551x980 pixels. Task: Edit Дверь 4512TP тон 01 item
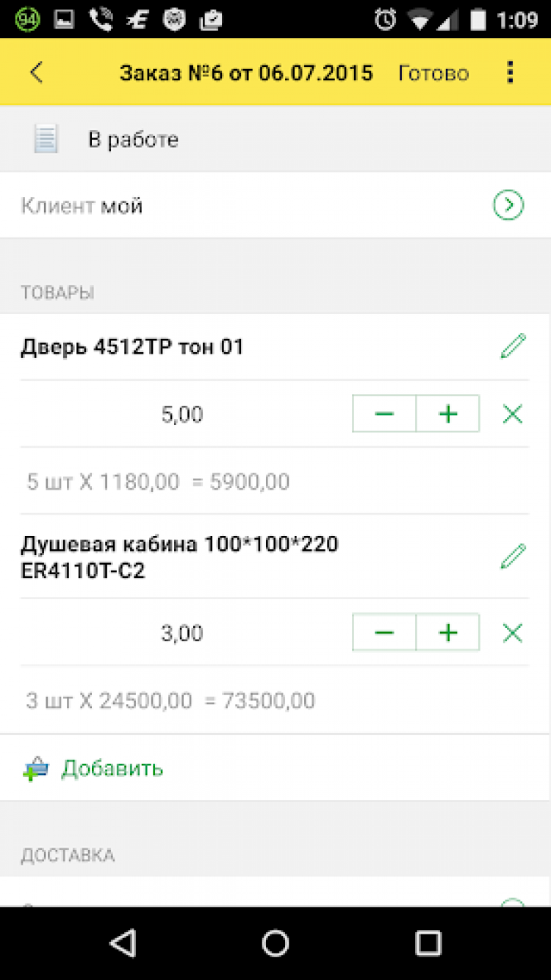tap(513, 346)
